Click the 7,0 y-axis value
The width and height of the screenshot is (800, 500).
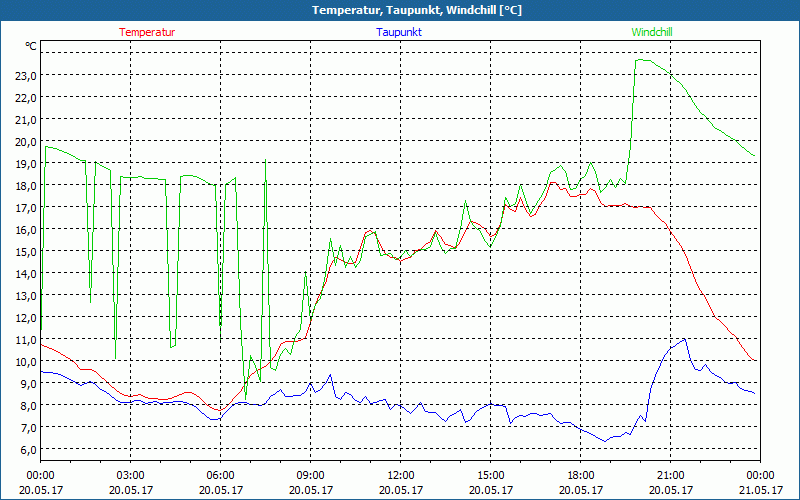28,427
